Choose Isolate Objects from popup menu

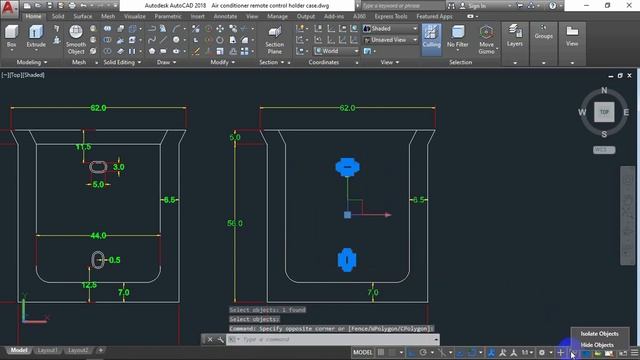[599, 333]
